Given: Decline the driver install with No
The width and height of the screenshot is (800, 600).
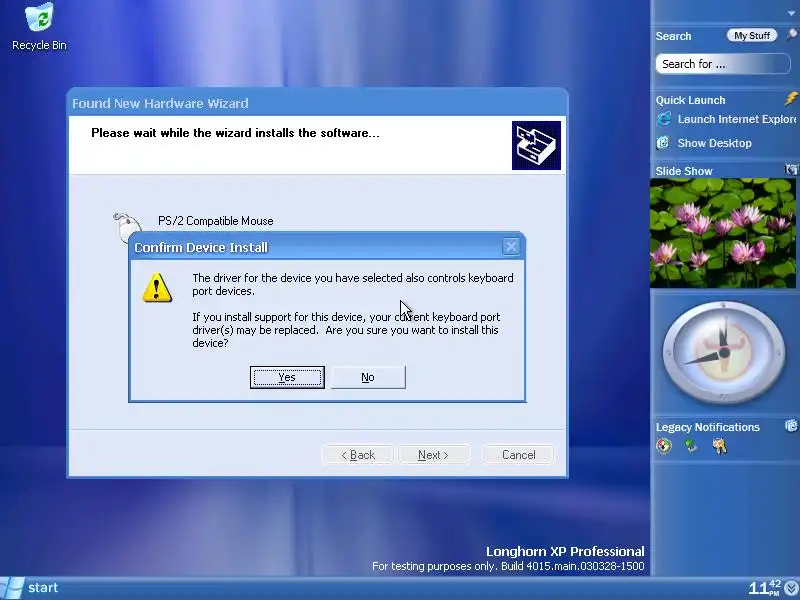Looking at the screenshot, I should pos(368,378).
